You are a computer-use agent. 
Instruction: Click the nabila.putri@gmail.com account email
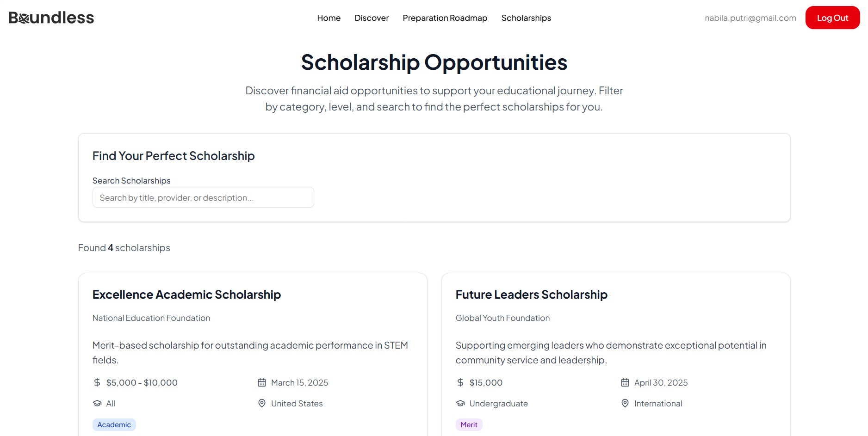click(x=750, y=18)
